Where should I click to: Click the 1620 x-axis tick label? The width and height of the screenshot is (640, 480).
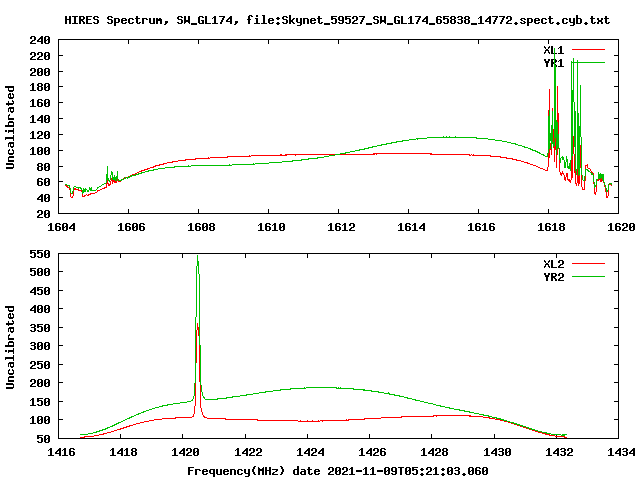[x=621, y=227]
